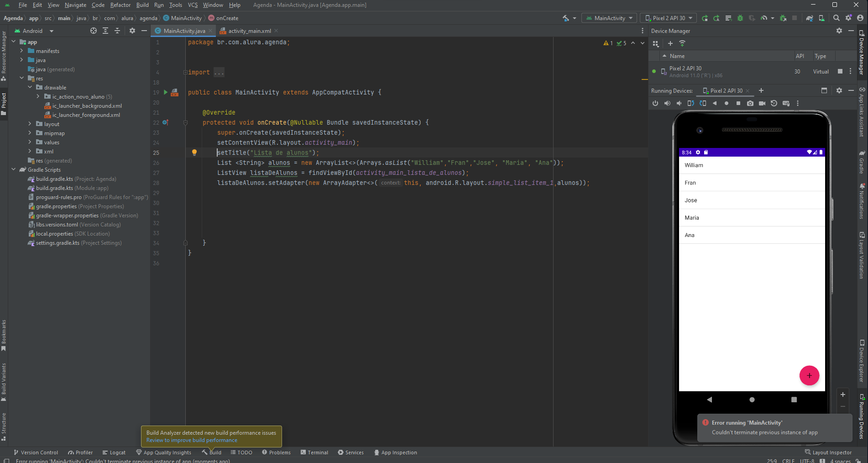Open Search Everywhere magnifier icon
The image size is (868, 463).
tap(836, 18)
